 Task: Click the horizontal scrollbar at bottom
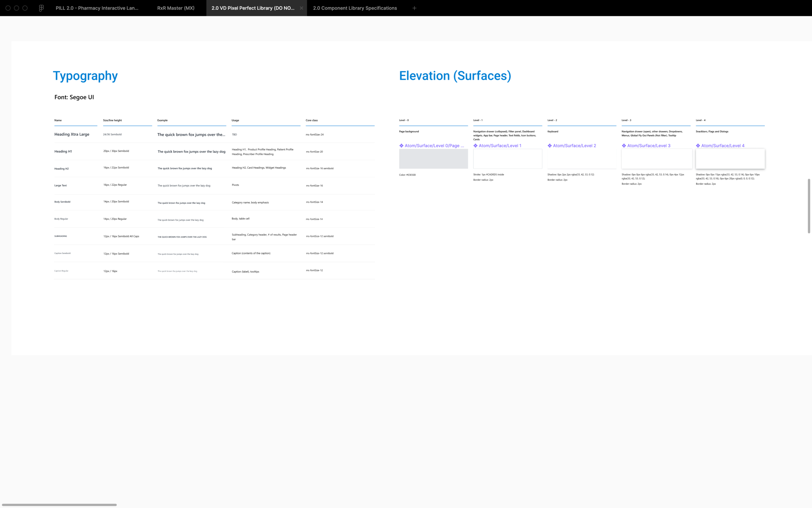(59, 505)
